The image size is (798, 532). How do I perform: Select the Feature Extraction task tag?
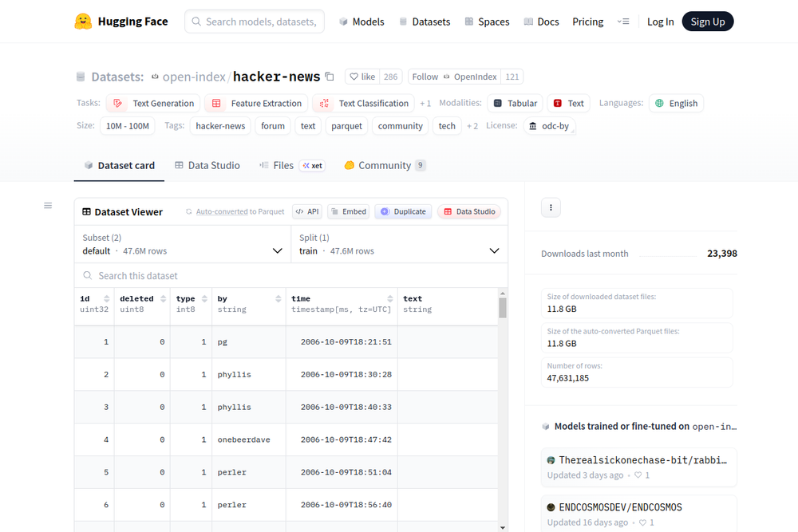pos(256,103)
